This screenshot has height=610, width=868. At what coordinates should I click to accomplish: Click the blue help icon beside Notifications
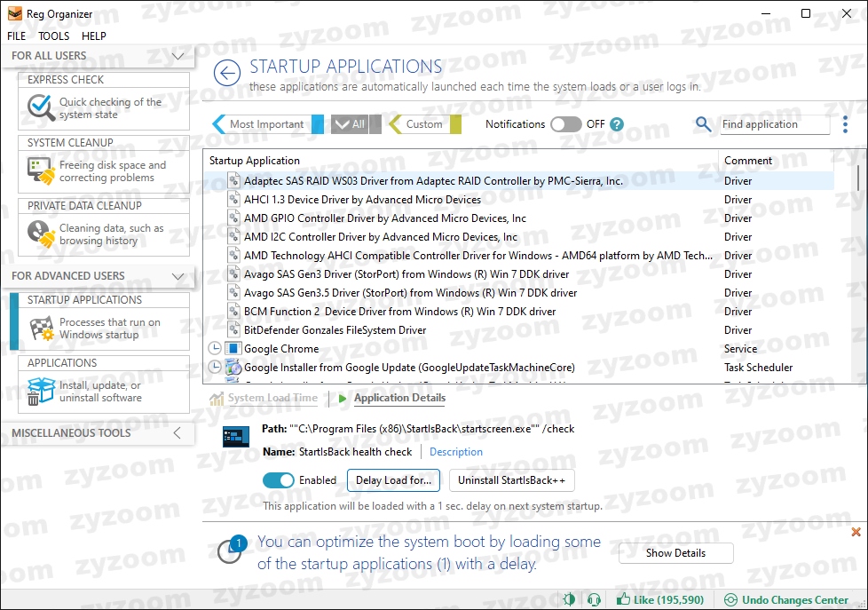click(x=617, y=124)
